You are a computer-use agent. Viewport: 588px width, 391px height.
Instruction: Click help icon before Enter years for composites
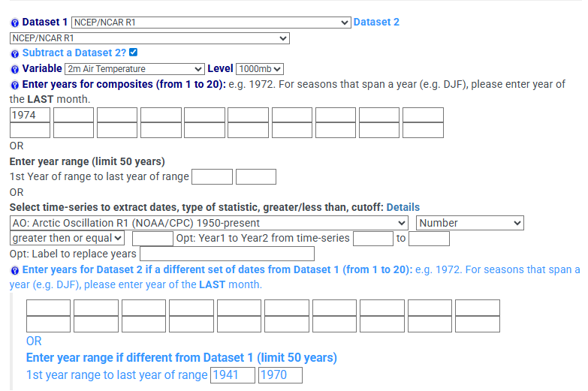coord(15,86)
